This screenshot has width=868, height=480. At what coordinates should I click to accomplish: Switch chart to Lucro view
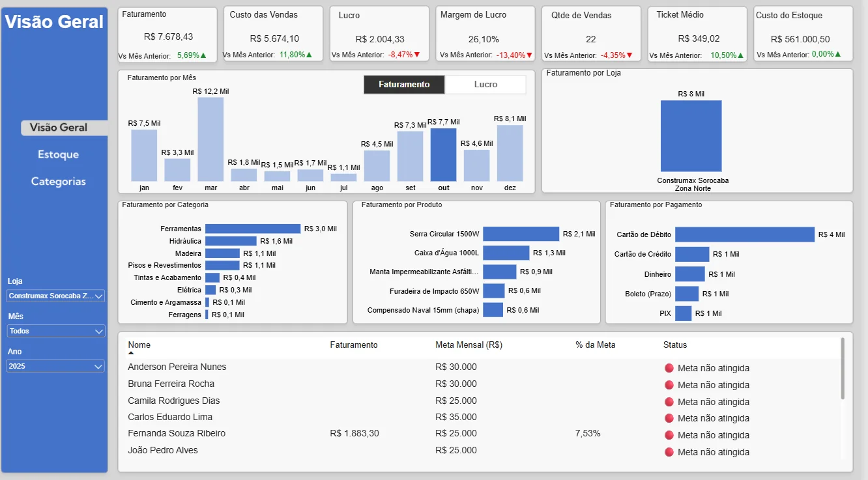point(485,85)
